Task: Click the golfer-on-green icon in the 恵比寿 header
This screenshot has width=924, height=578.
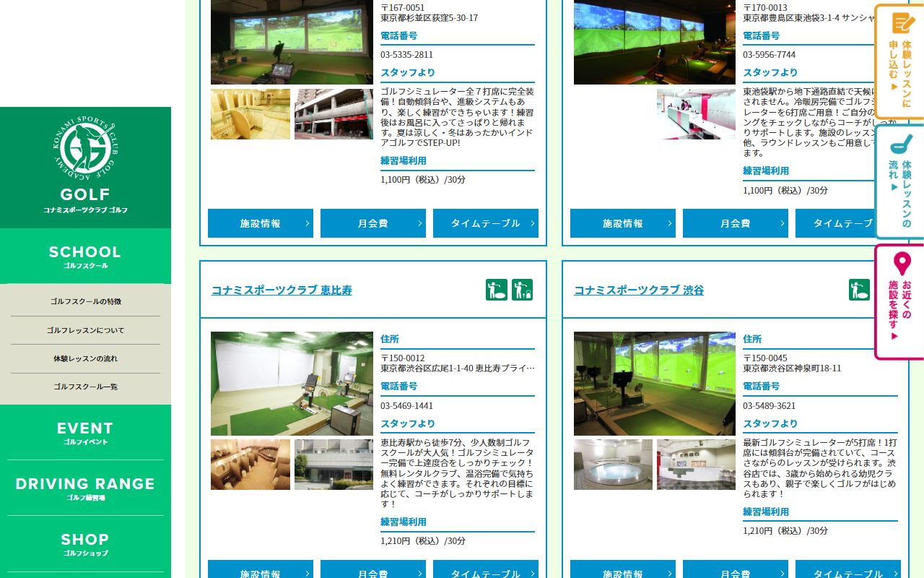Action: point(497,290)
